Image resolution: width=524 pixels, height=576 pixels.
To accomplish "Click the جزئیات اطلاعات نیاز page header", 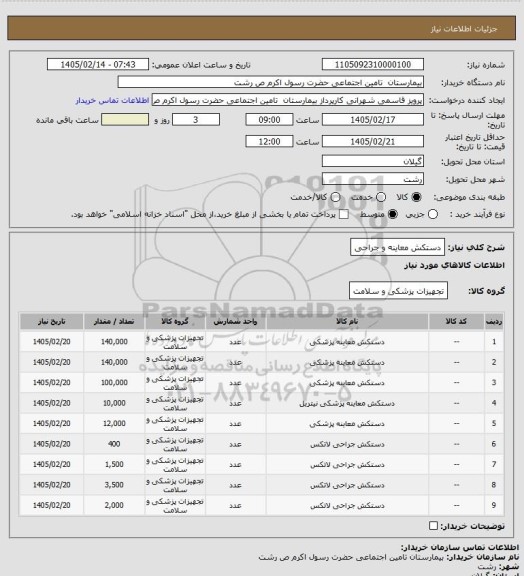I will (x=464, y=29).
